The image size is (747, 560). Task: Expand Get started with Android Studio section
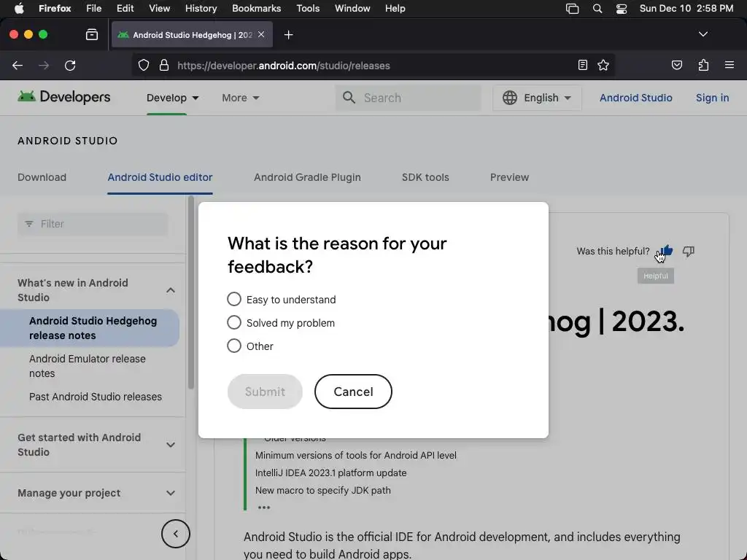point(171,445)
